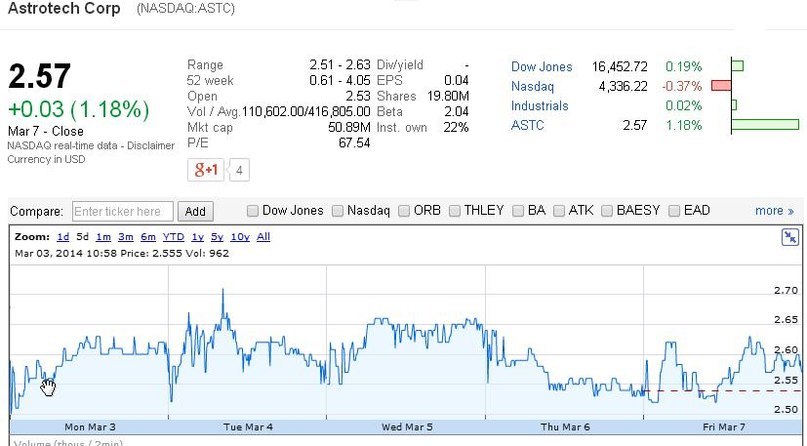
Task: Enable the ATK comparison checkbox
Action: pos(559,211)
